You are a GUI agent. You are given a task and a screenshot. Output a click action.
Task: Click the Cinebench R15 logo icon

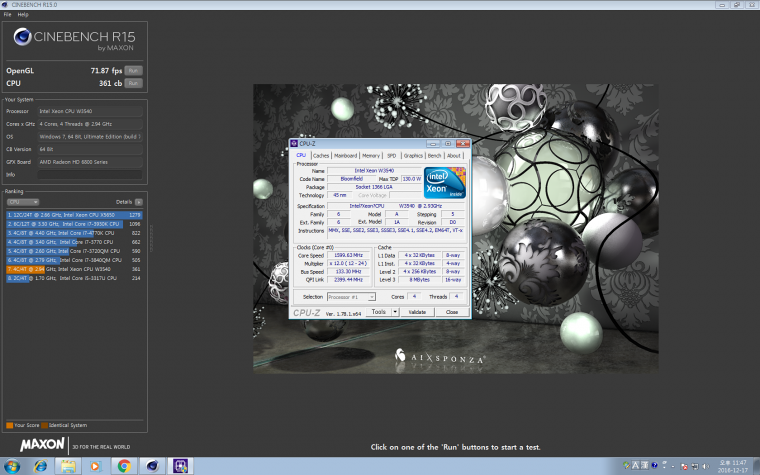(22, 37)
